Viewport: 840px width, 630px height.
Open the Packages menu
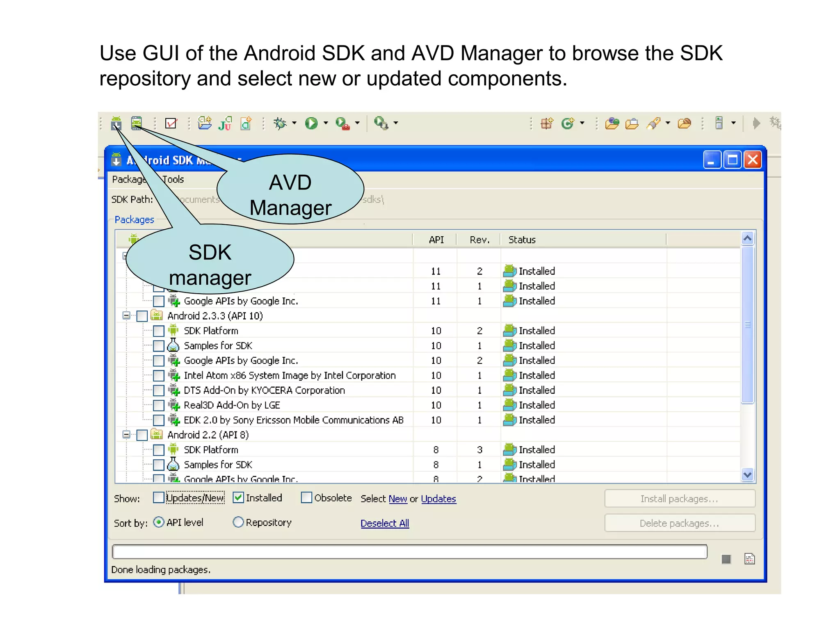pos(129,179)
